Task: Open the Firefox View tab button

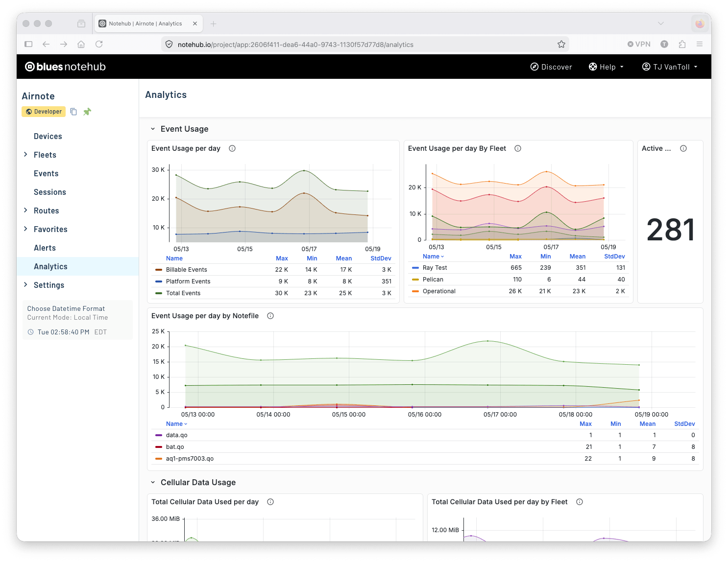Action: coord(81,23)
